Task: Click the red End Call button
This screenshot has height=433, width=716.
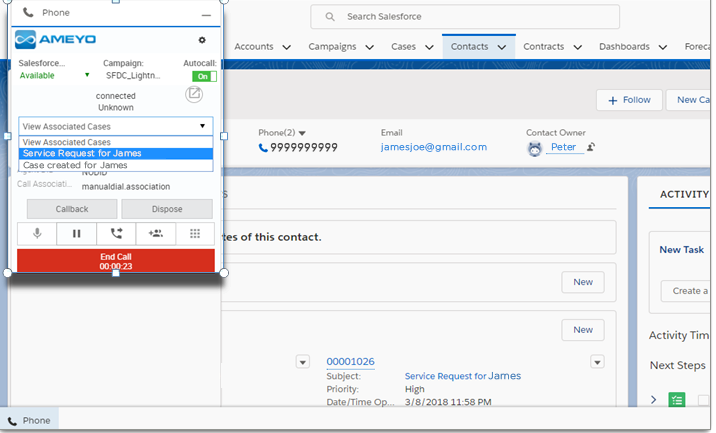Action: tap(116, 261)
